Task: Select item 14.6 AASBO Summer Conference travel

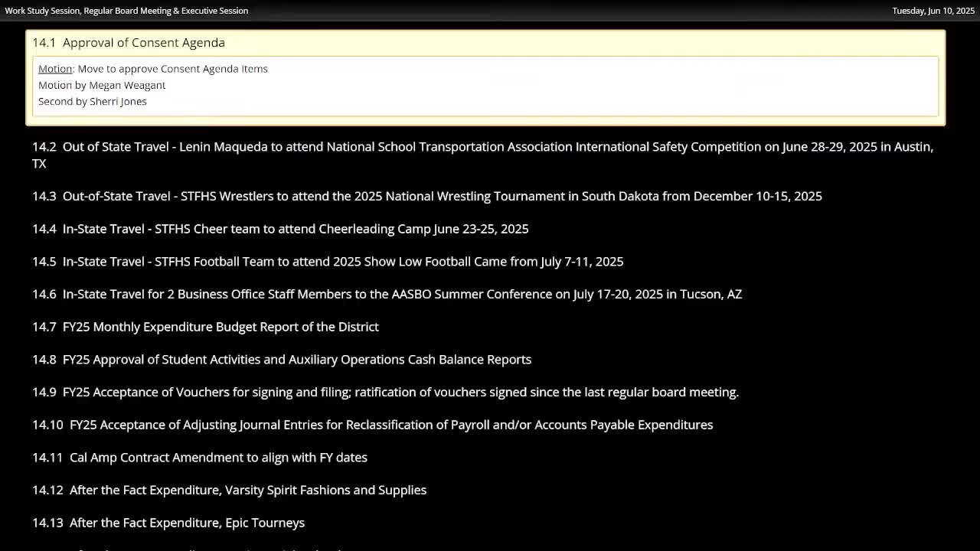Action: [x=387, y=294]
